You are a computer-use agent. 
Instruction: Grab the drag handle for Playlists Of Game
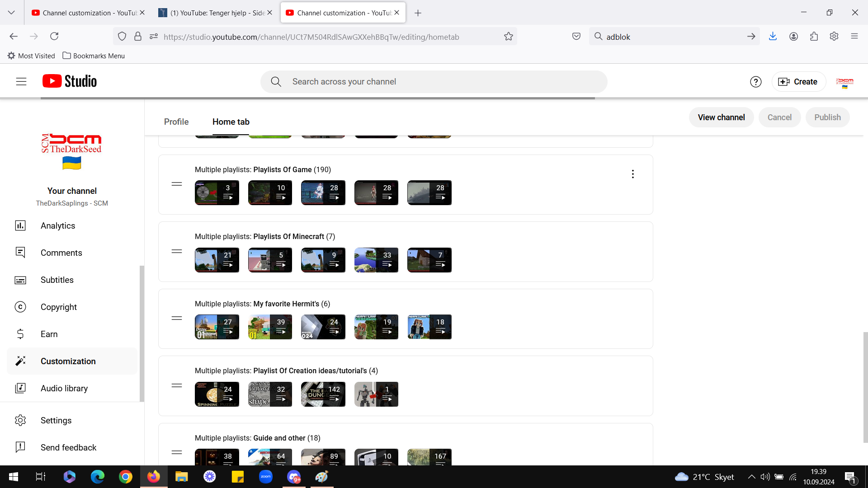tap(177, 184)
